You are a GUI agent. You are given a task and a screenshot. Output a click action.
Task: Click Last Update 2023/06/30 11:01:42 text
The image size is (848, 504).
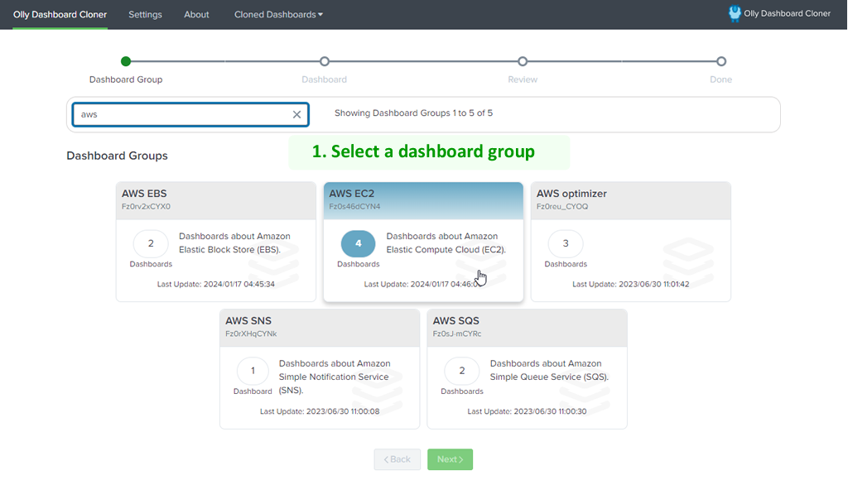pos(630,284)
